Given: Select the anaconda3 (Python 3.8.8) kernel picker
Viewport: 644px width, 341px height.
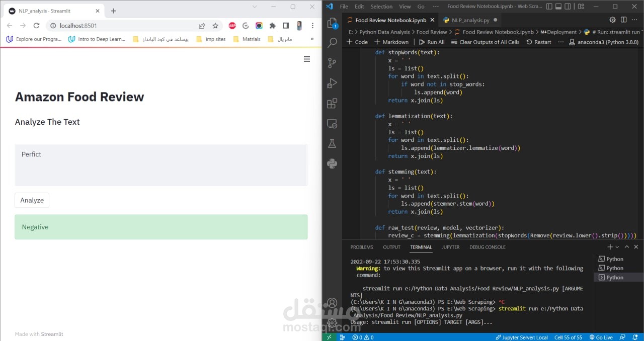Looking at the screenshot, I should pyautogui.click(x=604, y=42).
